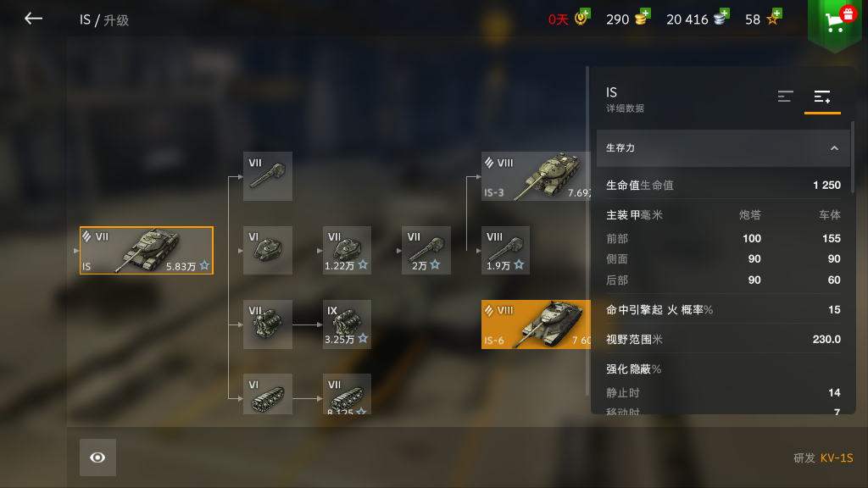868x488 pixels.
Task: Add premium days via the medal icon
Action: (x=582, y=18)
